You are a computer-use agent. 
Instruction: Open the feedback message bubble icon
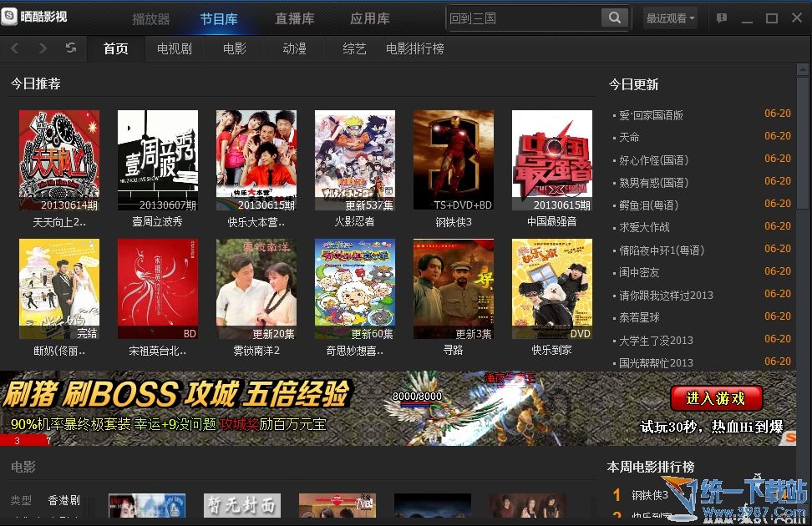pos(722,17)
